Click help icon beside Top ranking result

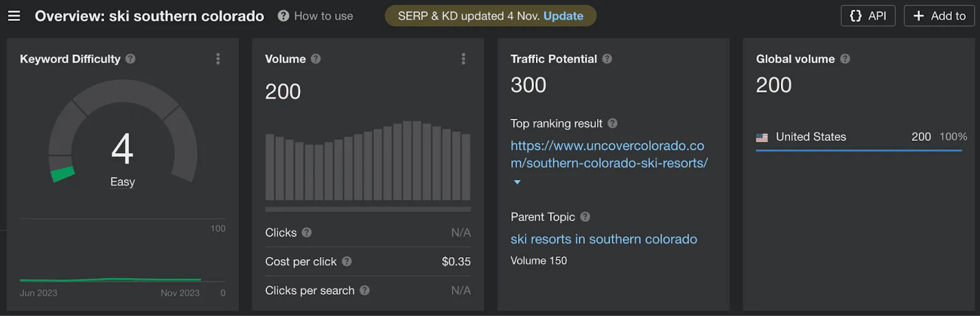click(612, 123)
